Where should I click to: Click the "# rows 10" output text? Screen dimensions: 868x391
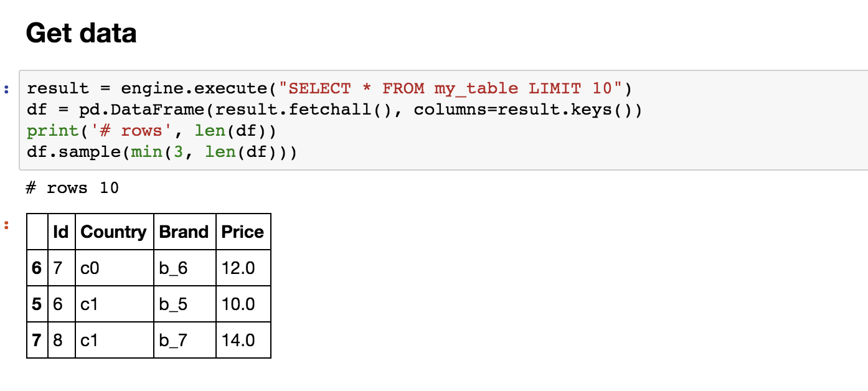click(72, 187)
